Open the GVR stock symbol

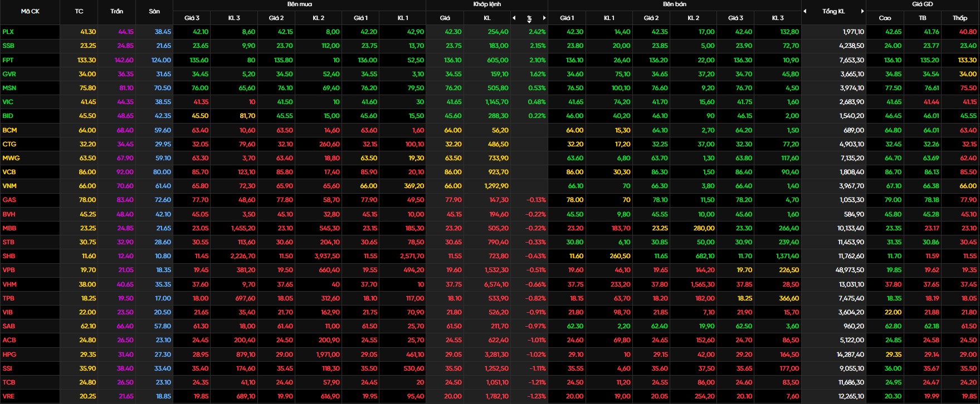coord(9,74)
